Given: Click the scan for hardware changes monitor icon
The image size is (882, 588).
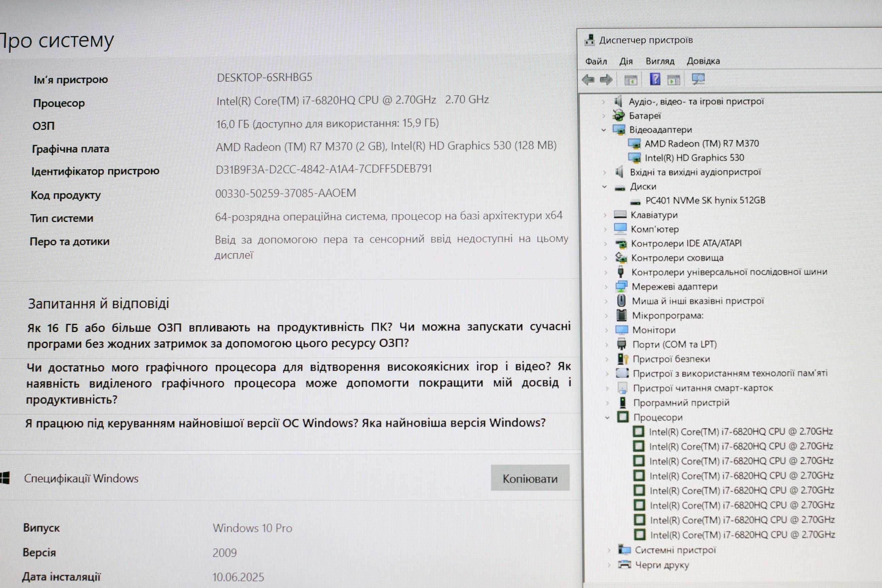Looking at the screenshot, I should tap(698, 79).
